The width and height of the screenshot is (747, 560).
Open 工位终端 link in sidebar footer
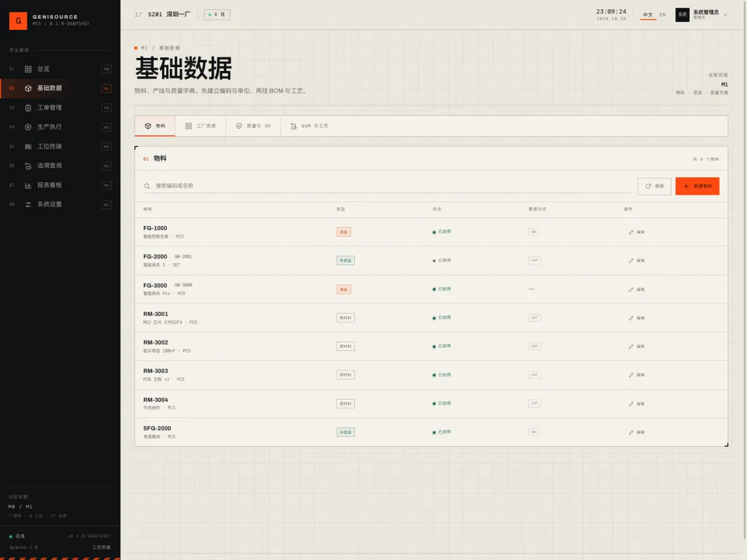pyautogui.click(x=101, y=548)
